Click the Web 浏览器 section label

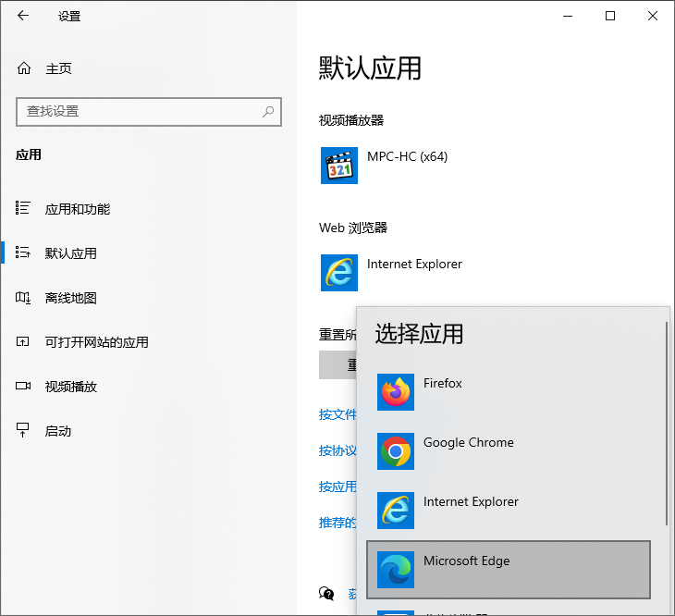pyautogui.click(x=353, y=228)
